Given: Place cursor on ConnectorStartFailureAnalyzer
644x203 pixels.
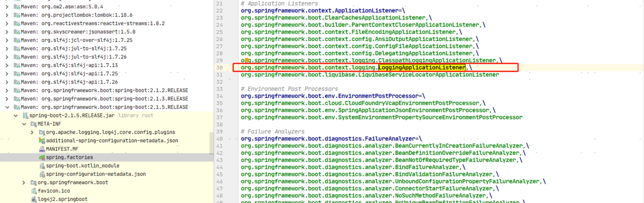Looking at the screenshot, I should (x=443, y=188).
